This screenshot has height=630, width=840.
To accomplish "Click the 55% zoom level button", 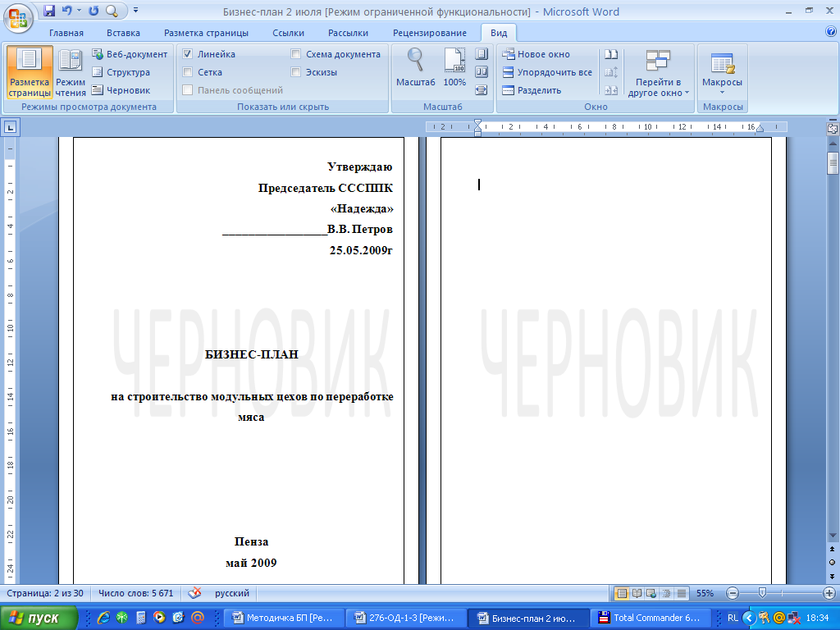I will 705,593.
